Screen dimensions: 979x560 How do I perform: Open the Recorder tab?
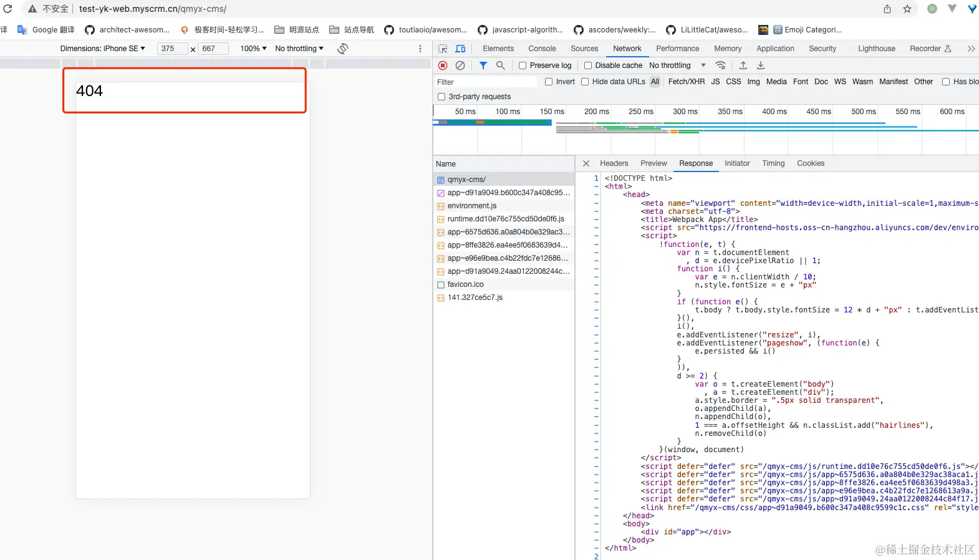[930, 49]
